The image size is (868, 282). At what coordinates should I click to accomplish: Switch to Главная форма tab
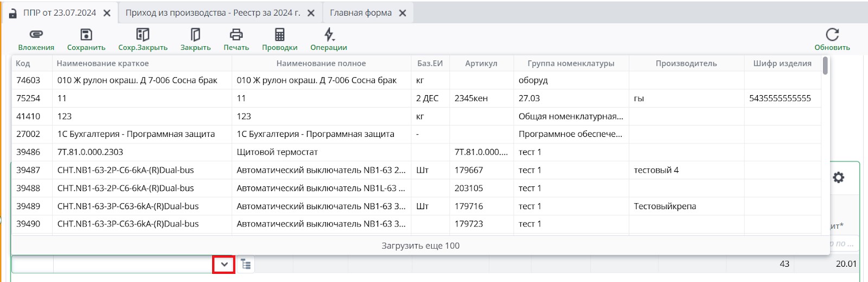(x=360, y=13)
